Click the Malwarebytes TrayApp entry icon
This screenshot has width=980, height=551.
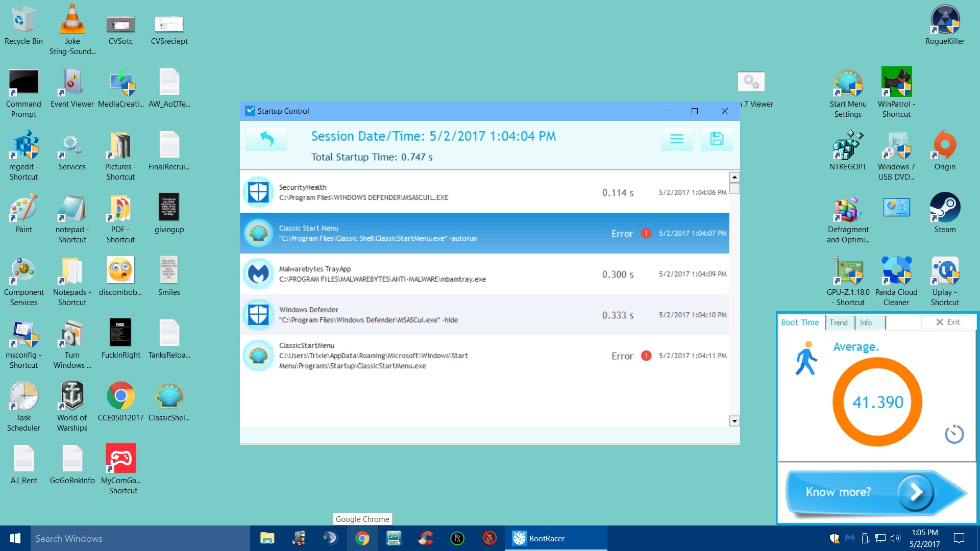click(x=258, y=274)
